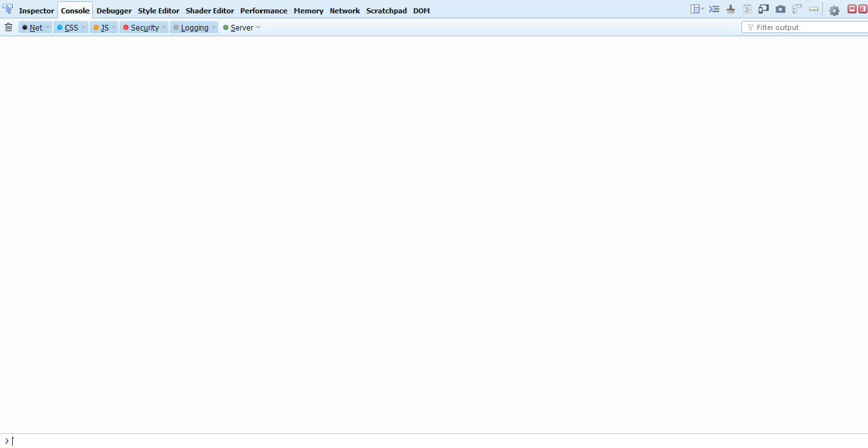Switch to the Style Editor

[158, 10]
